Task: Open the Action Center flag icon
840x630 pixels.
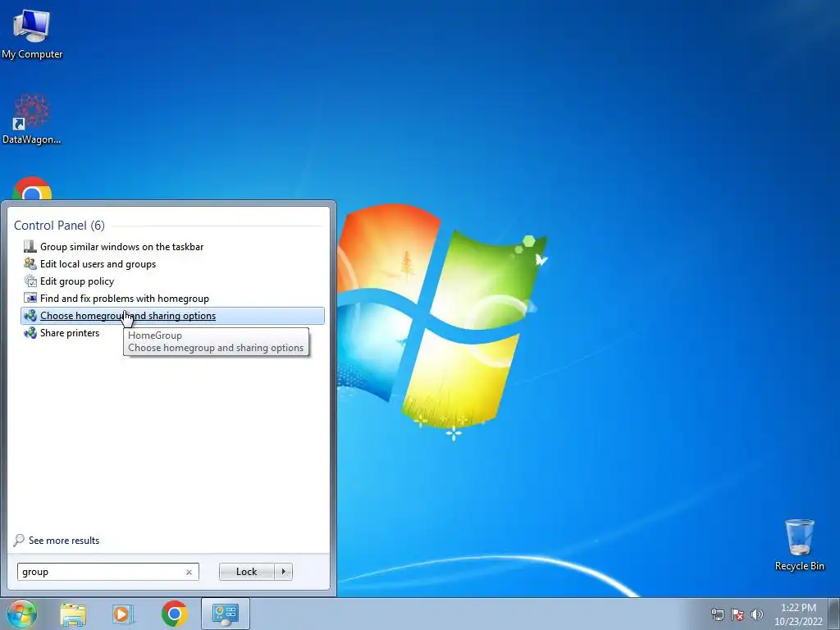Action: coord(737,614)
